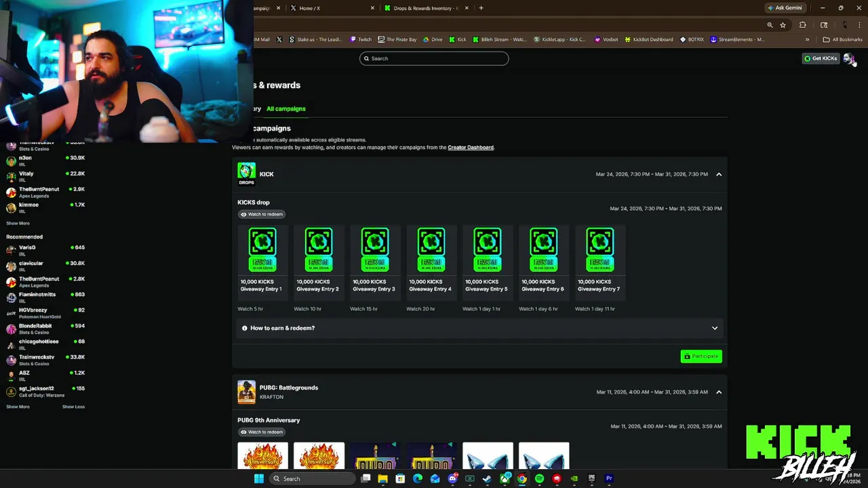Image resolution: width=868 pixels, height=488 pixels.
Task: Open the browser extensions puzzle icon
Action: pyautogui.click(x=803, y=25)
